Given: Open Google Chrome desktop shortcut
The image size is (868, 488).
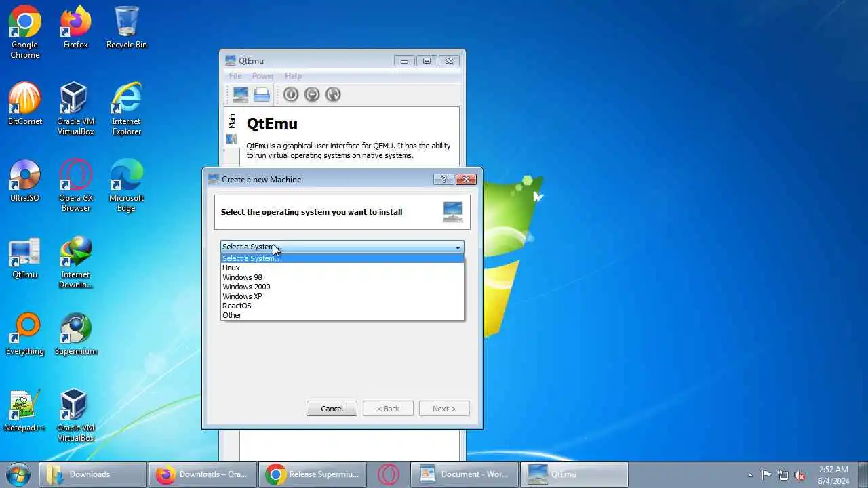Looking at the screenshot, I should (25, 33).
